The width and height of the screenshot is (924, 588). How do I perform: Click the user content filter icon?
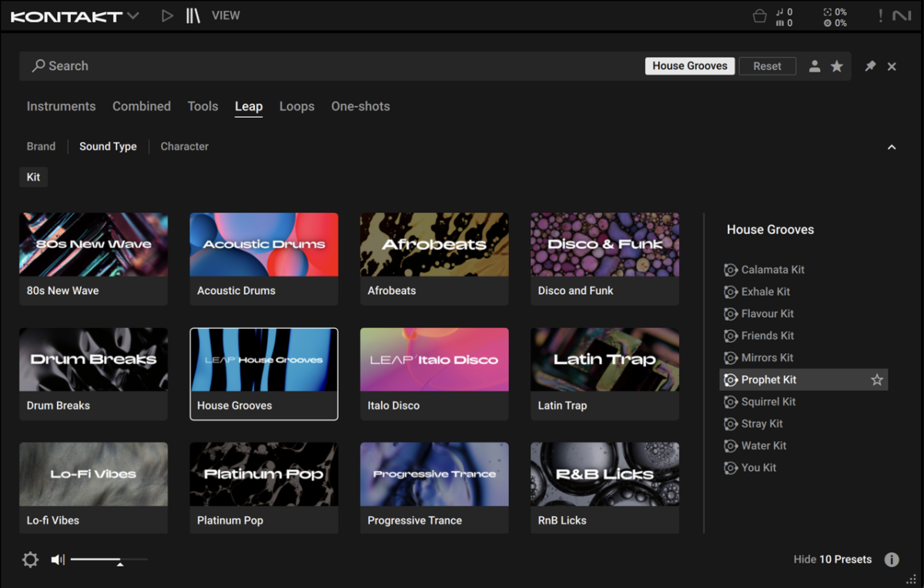tap(814, 66)
